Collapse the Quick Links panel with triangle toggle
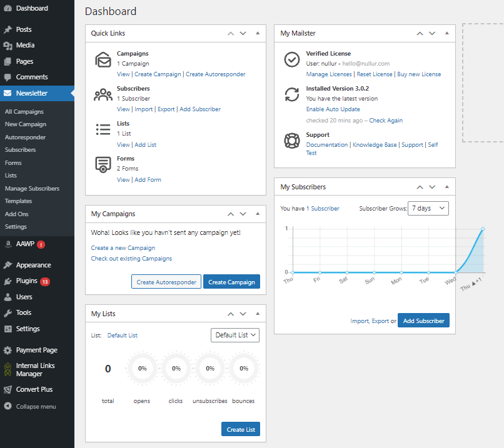 tap(258, 33)
